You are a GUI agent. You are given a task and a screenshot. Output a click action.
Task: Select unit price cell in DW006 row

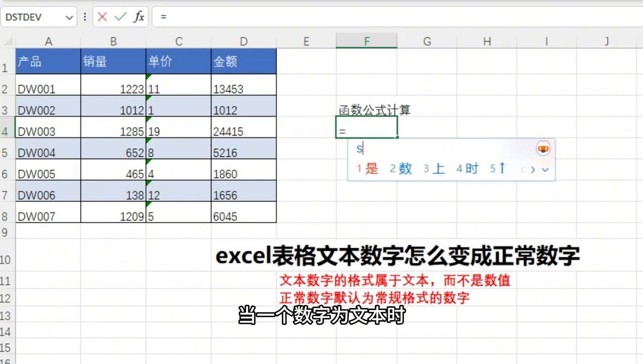(x=178, y=191)
